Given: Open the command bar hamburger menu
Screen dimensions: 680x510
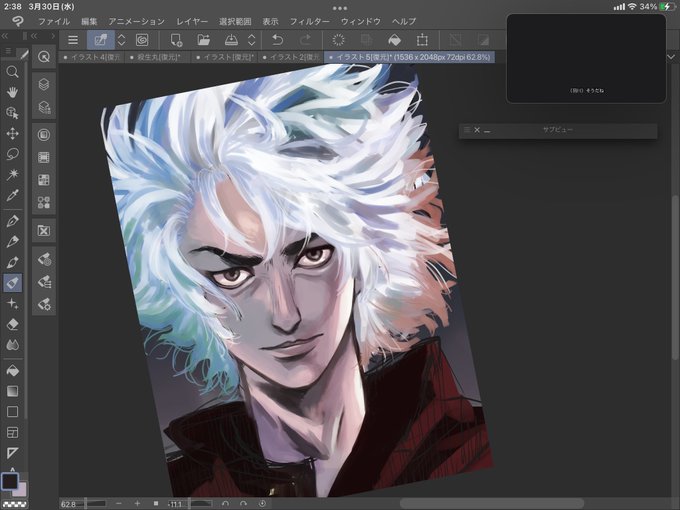Looking at the screenshot, I should pos(73,40).
